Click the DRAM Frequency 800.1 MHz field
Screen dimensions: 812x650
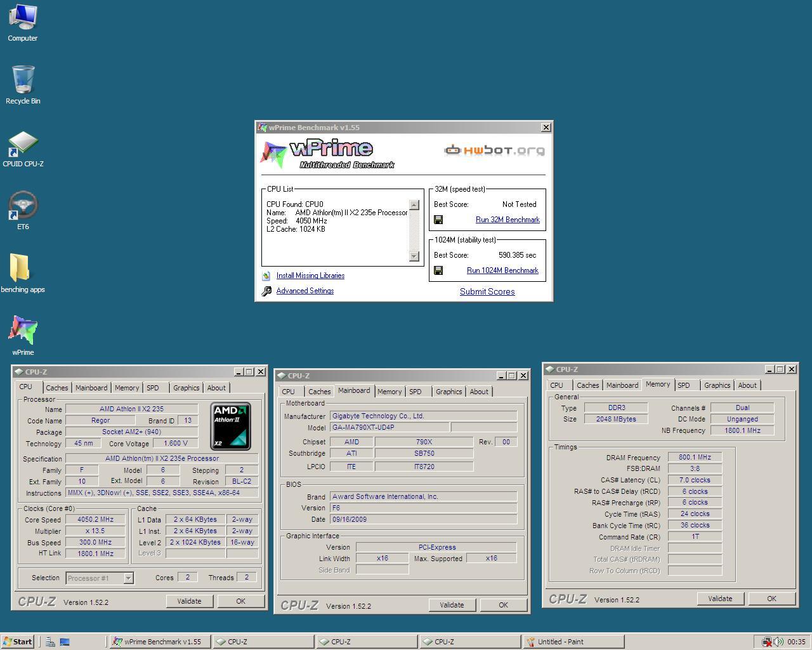[695, 457]
